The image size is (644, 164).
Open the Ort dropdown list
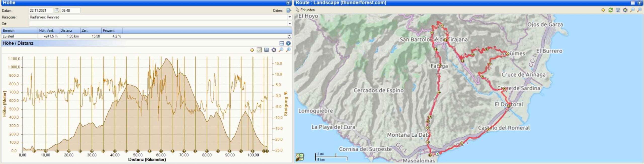pyautogui.click(x=290, y=24)
